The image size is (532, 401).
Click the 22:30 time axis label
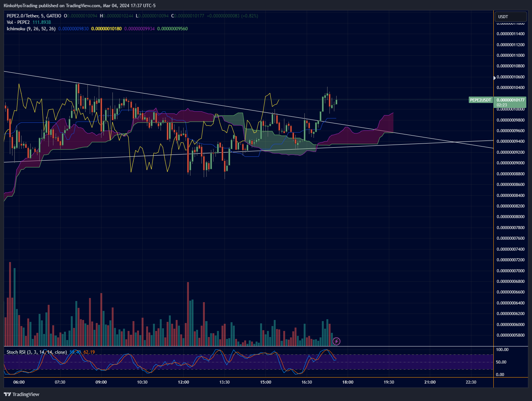(471, 382)
